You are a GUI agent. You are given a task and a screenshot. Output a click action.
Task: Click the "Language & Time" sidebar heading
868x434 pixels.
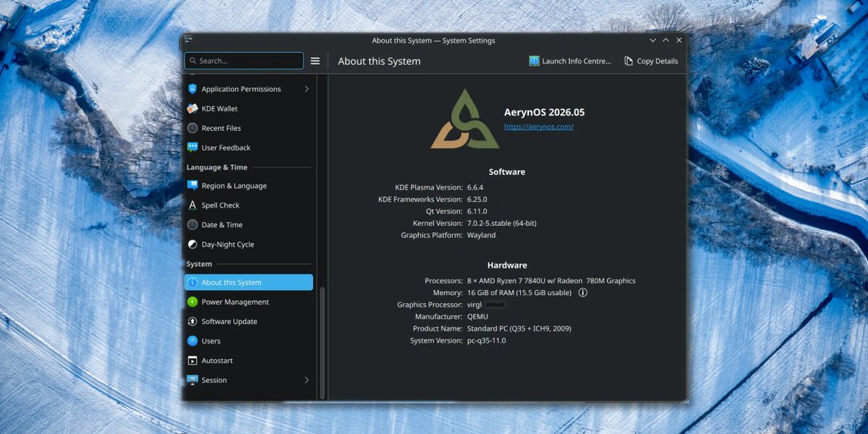(x=217, y=167)
